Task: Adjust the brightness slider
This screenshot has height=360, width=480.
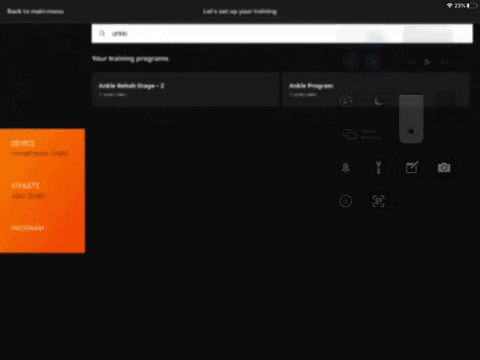Action: point(411,119)
